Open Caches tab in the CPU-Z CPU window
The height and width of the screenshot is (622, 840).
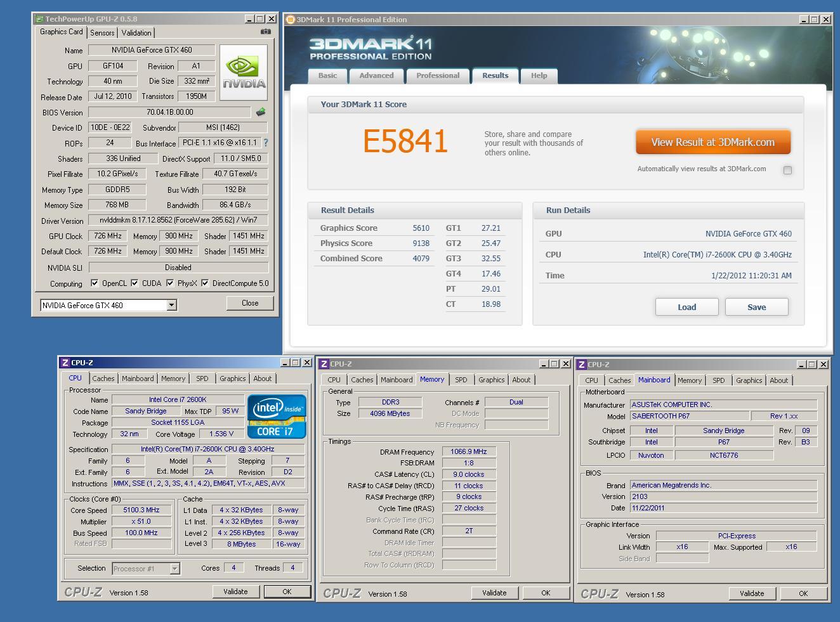point(103,379)
